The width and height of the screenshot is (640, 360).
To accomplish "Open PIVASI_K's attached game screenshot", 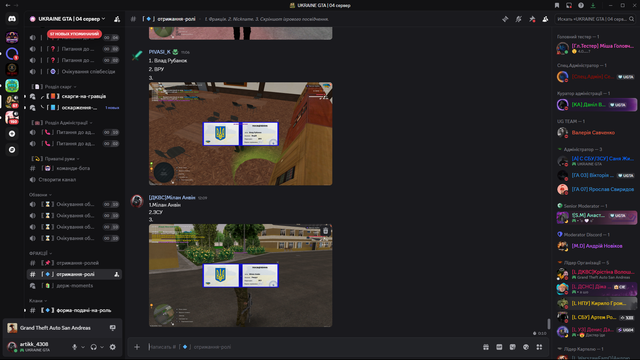I will (x=240, y=133).
